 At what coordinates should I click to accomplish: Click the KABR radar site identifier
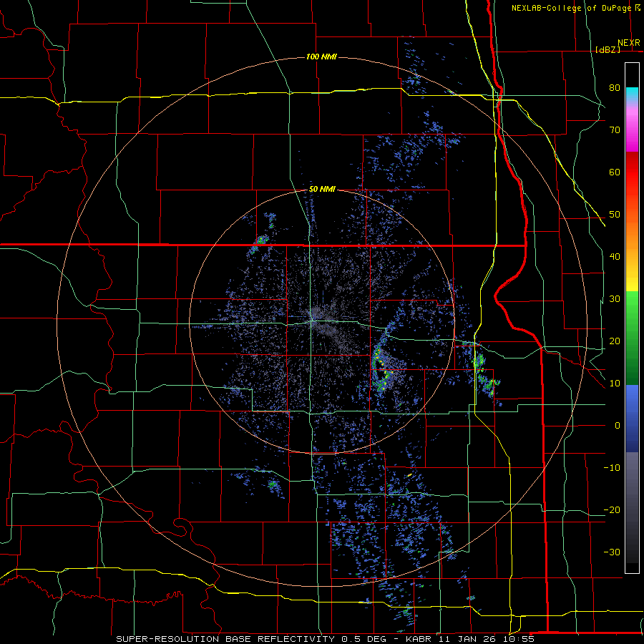tap(419, 639)
